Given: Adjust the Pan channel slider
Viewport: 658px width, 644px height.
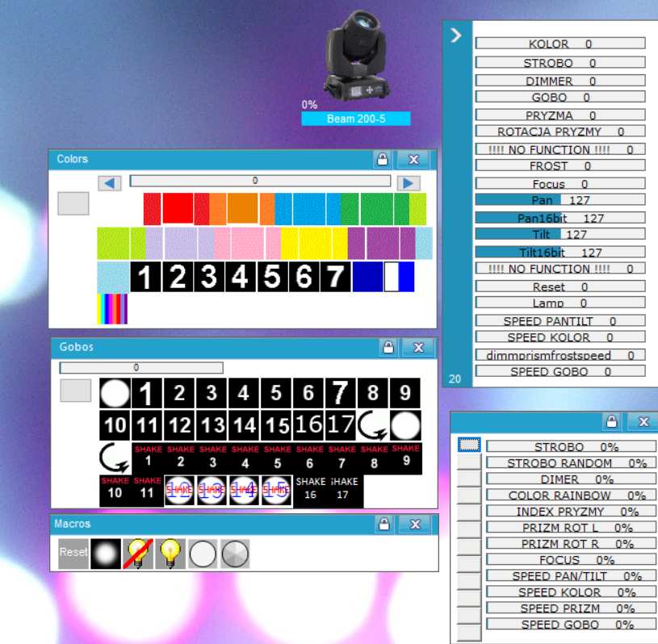Looking at the screenshot, I should 560,199.
